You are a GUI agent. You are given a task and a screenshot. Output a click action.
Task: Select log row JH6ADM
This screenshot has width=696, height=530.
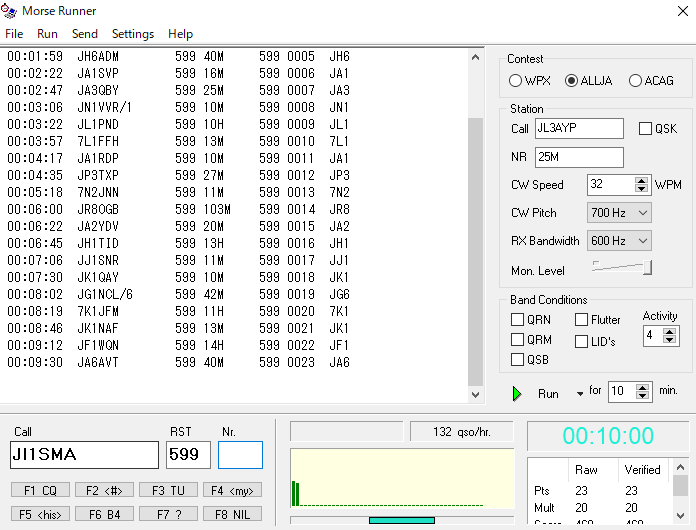point(178,56)
